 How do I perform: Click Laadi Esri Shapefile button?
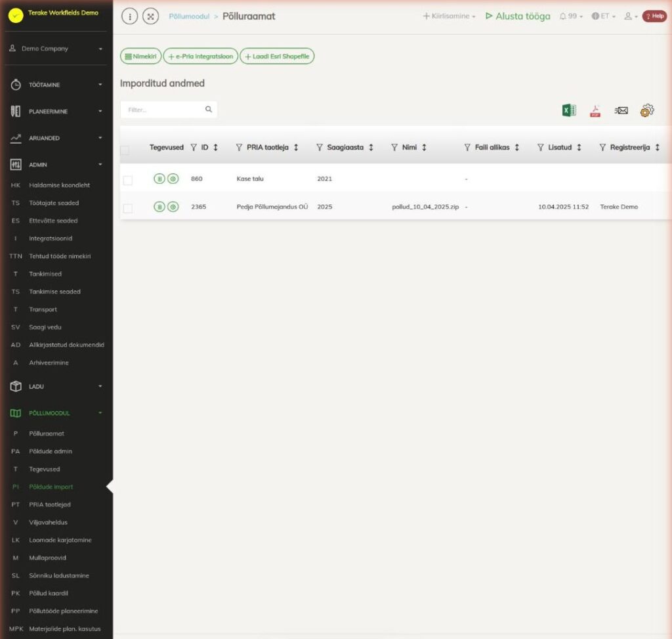[277, 56]
